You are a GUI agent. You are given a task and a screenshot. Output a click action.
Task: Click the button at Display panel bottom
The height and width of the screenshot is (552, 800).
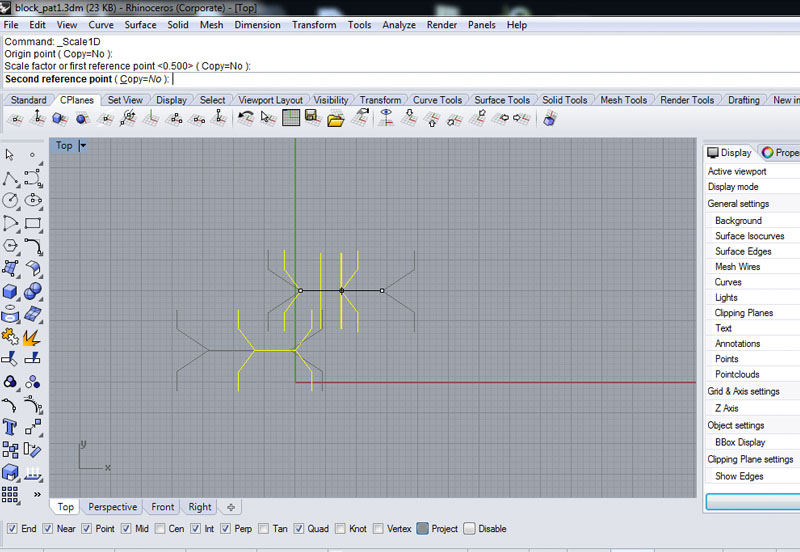click(753, 501)
